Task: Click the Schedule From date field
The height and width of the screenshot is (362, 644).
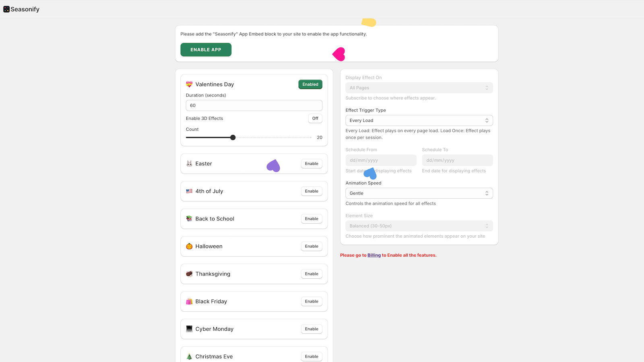Action: pyautogui.click(x=380, y=160)
